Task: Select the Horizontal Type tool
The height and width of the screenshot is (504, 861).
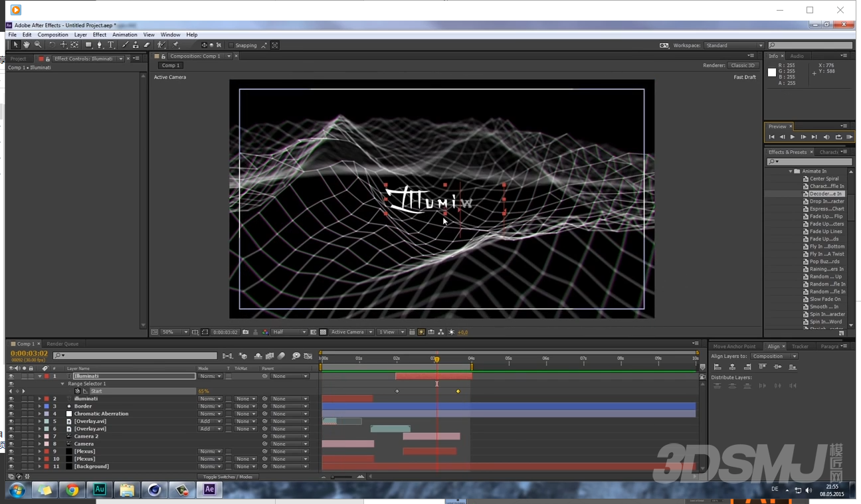Action: coord(111,45)
